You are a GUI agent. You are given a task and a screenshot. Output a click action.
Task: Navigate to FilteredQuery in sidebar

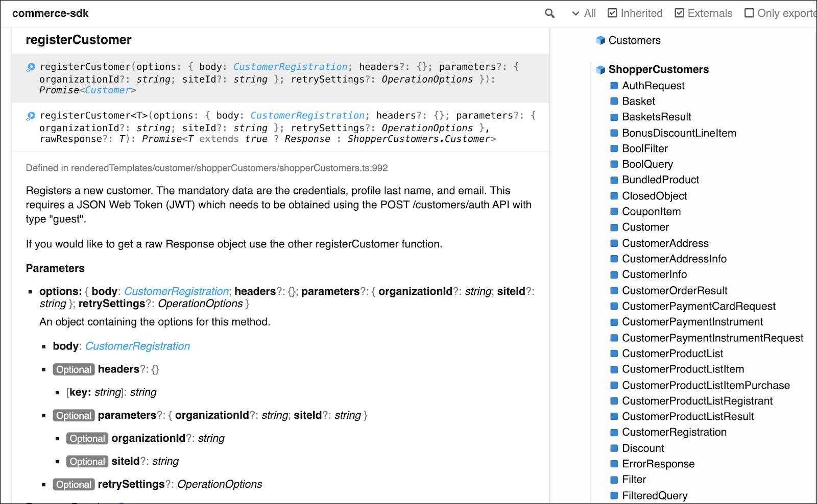[655, 496]
